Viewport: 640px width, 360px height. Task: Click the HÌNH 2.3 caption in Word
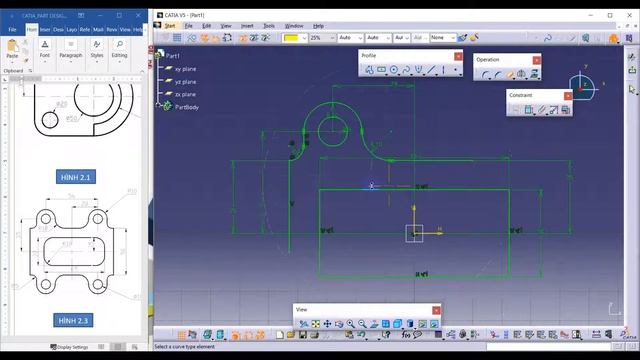pyautogui.click(x=73, y=320)
